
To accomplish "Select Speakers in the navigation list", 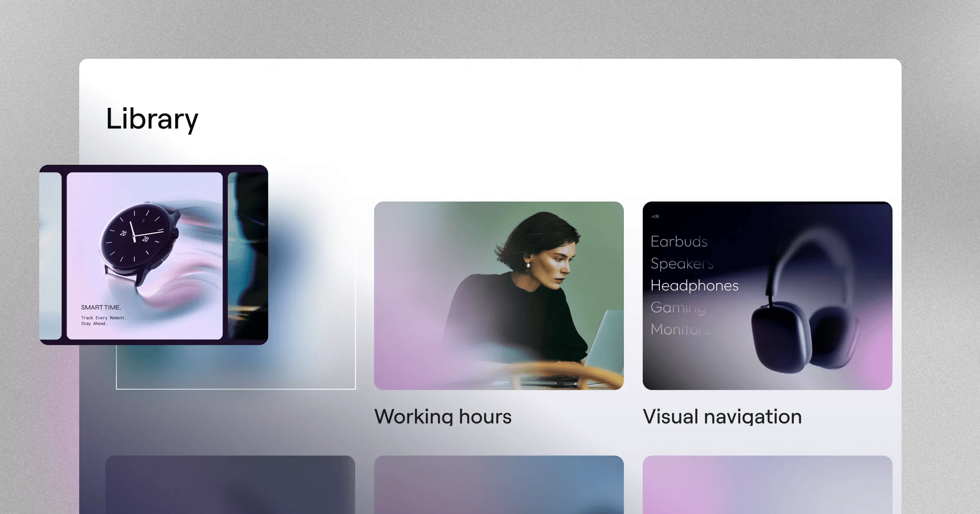I will (x=682, y=264).
